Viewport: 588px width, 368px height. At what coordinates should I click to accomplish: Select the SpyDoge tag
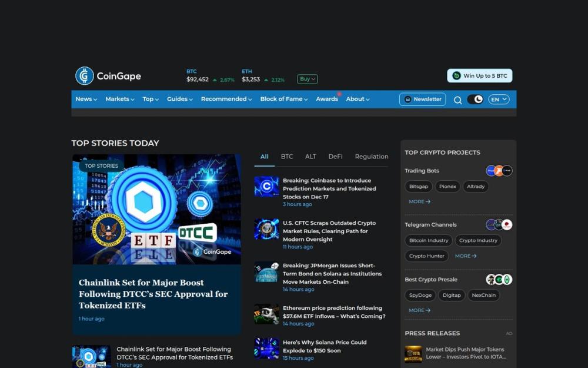click(x=420, y=295)
